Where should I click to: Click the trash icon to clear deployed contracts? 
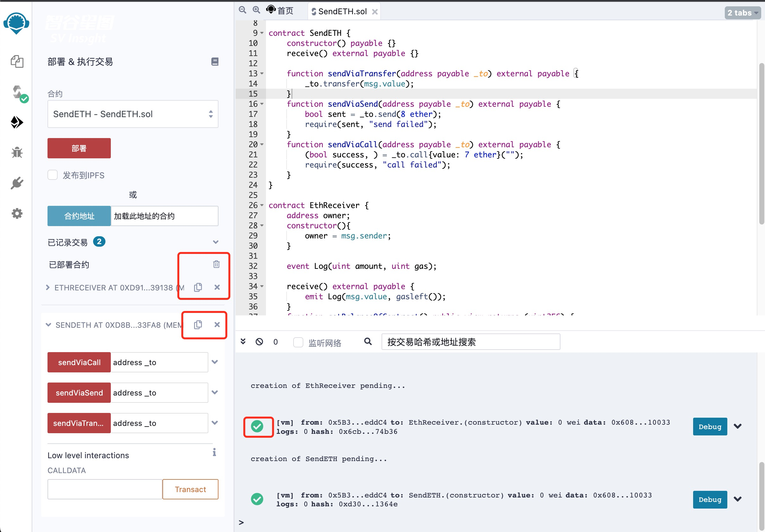click(x=216, y=264)
